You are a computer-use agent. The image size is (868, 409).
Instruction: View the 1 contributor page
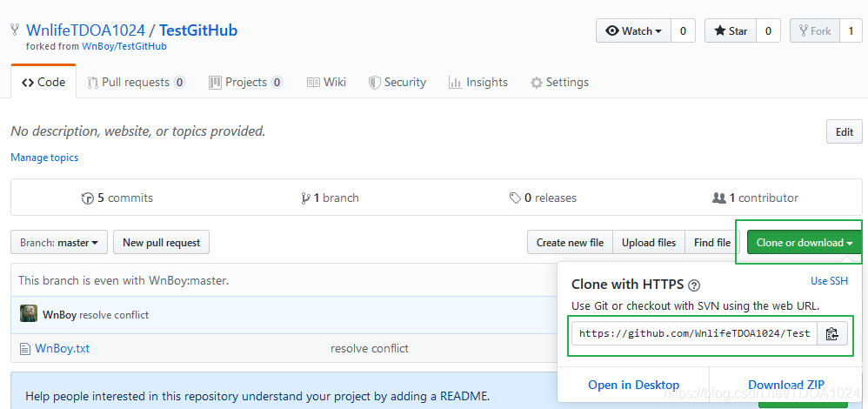[756, 198]
